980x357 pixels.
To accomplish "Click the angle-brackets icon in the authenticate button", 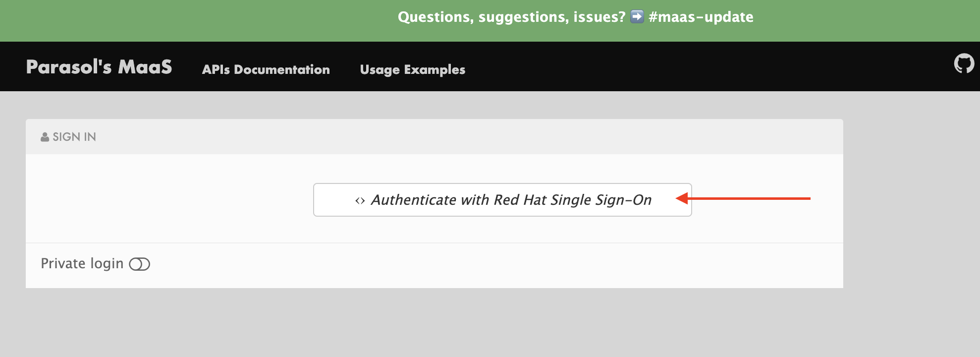I will pos(360,200).
